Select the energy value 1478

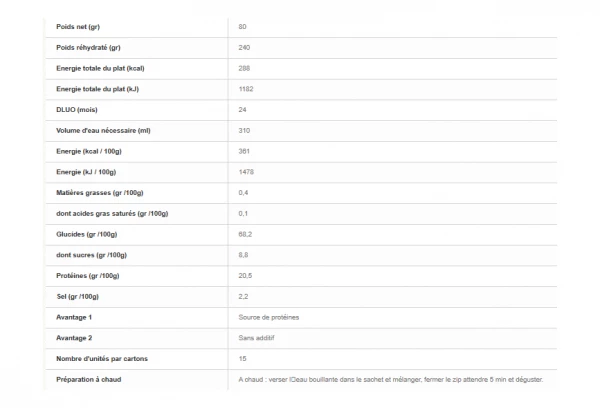pyautogui.click(x=247, y=171)
